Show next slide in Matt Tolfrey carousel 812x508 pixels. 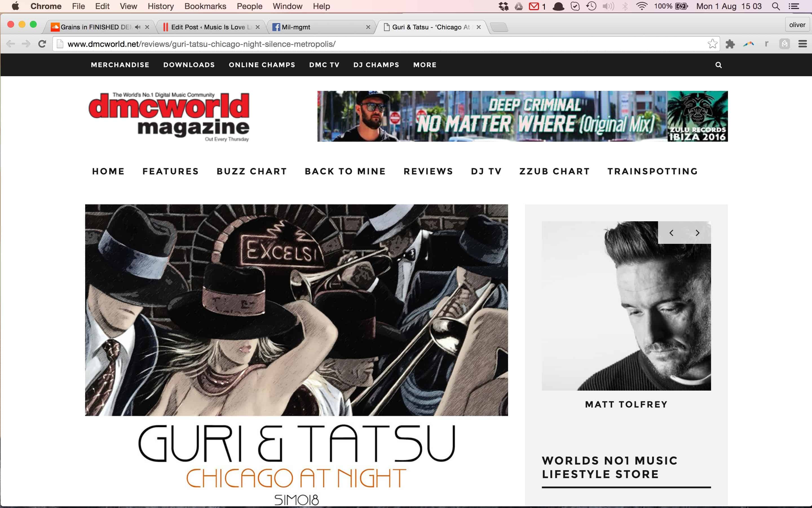698,233
